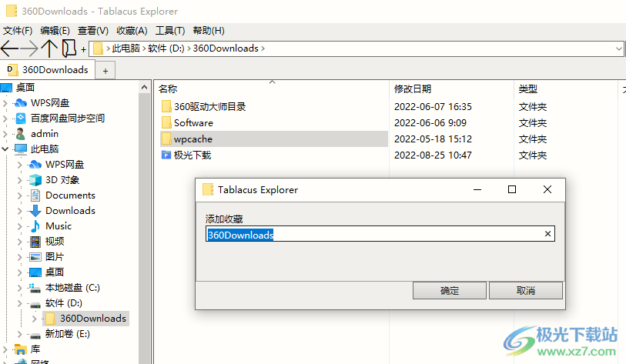Add a new tab with plus button

[105, 71]
